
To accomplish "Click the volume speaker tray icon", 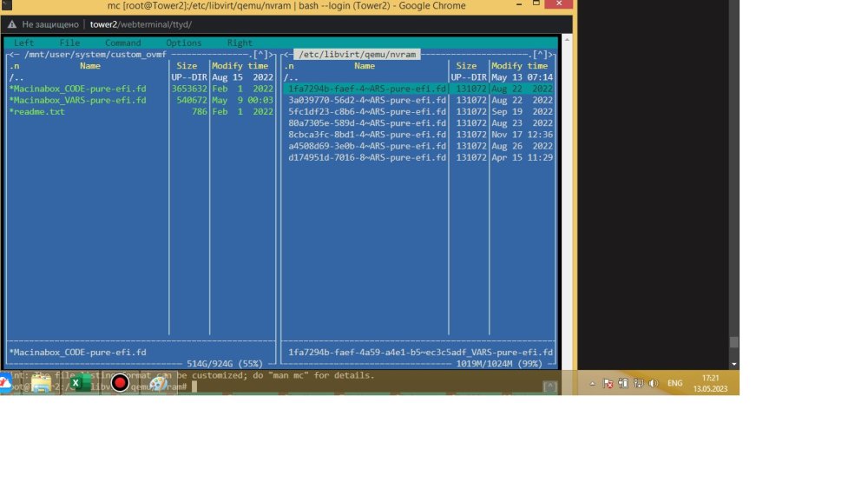I will point(654,383).
